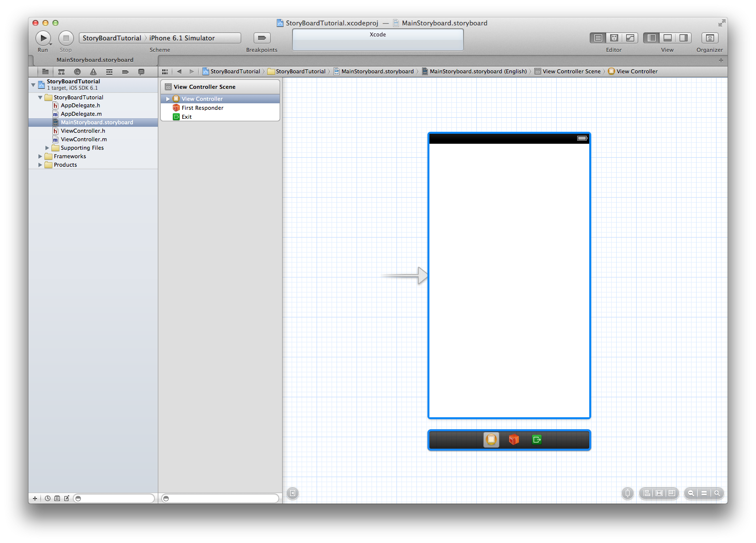The width and height of the screenshot is (756, 543).
Task: Select ViewController.m in the project navigator
Action: (83, 139)
